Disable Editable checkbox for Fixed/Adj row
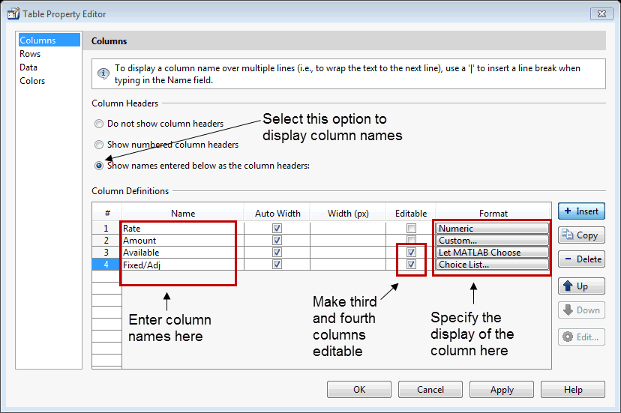 (x=410, y=265)
